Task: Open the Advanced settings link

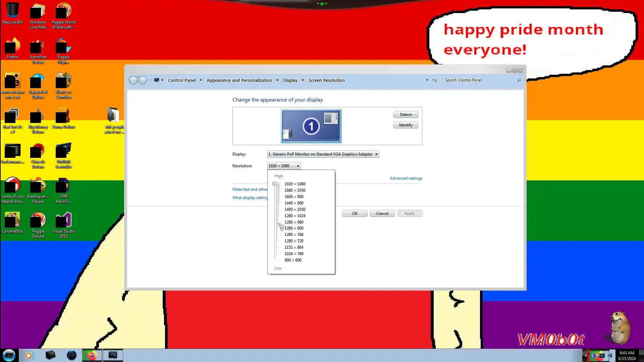Action: (x=406, y=178)
